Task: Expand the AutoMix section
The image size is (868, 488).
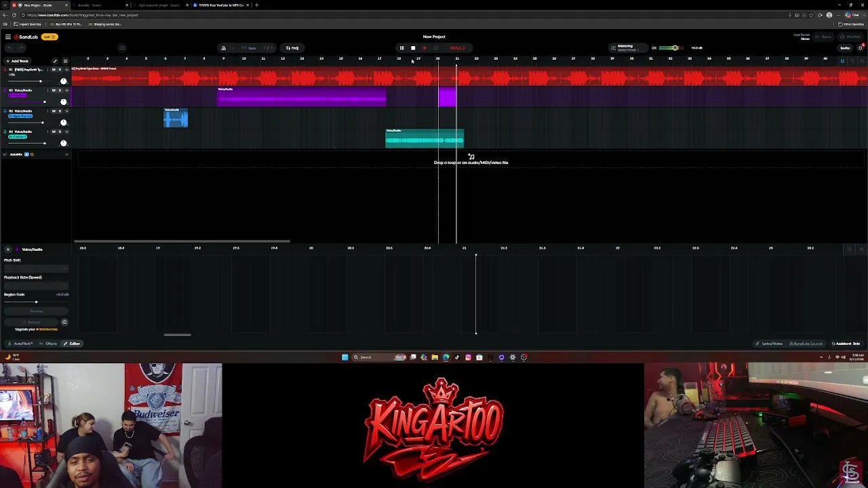Action: 66,155
